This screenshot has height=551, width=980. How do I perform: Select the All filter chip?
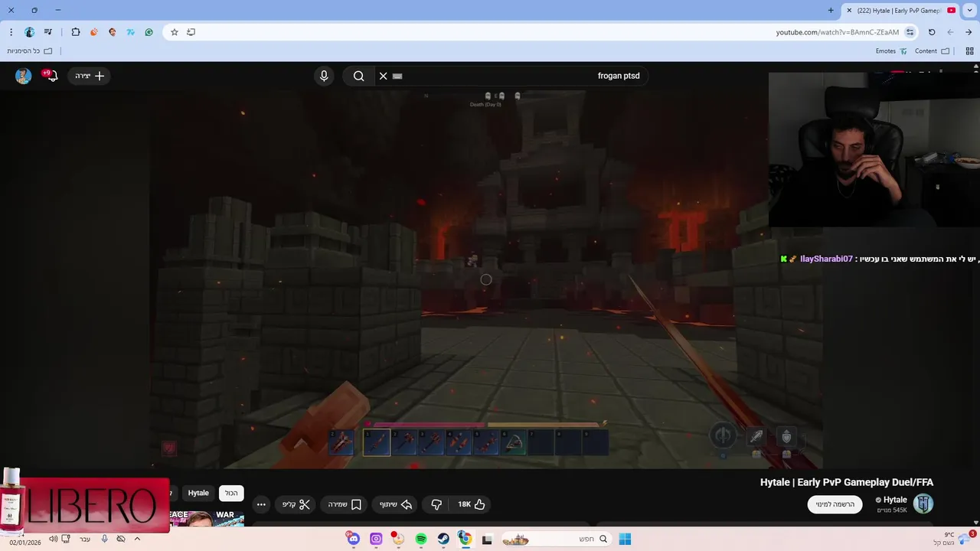pos(231,493)
